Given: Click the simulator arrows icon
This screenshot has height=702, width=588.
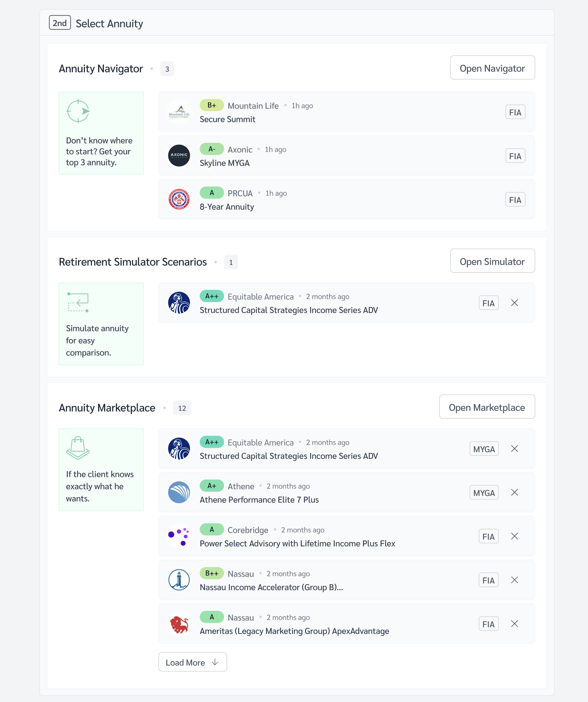Looking at the screenshot, I should (x=78, y=302).
